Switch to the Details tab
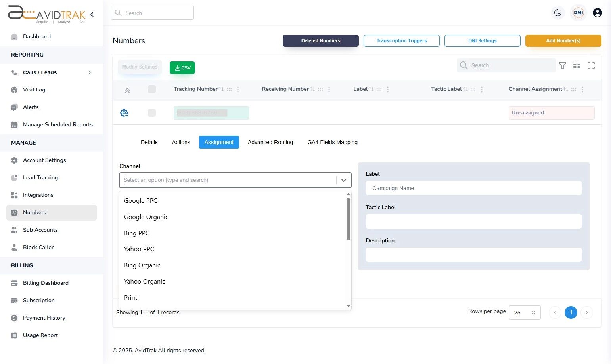The image size is (611, 364). 149,142
